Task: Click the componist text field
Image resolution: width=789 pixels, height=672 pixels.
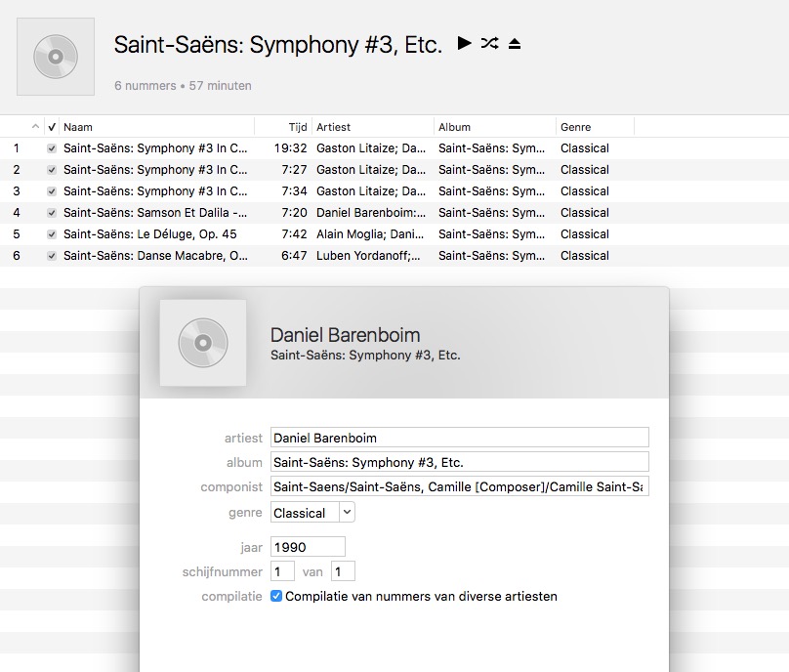Action: [x=459, y=486]
